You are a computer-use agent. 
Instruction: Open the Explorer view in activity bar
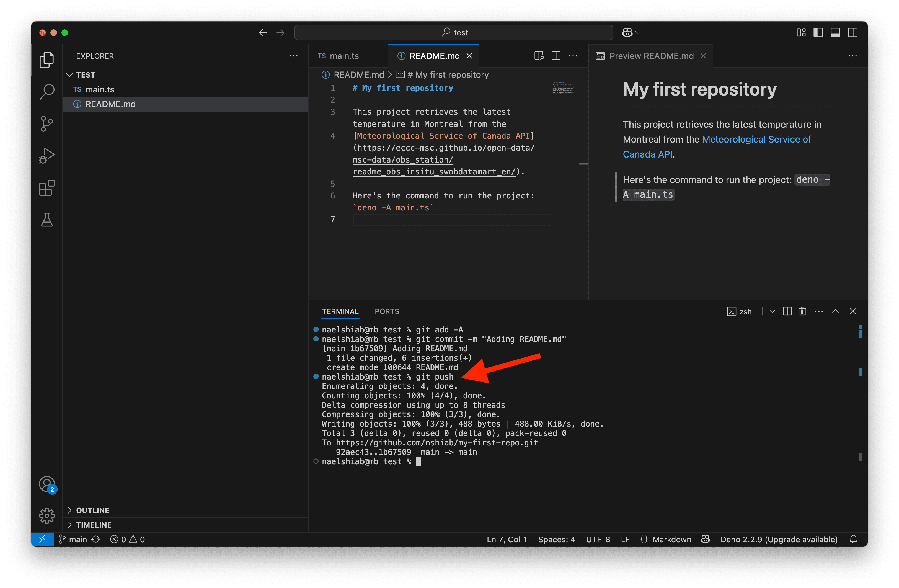[47, 60]
